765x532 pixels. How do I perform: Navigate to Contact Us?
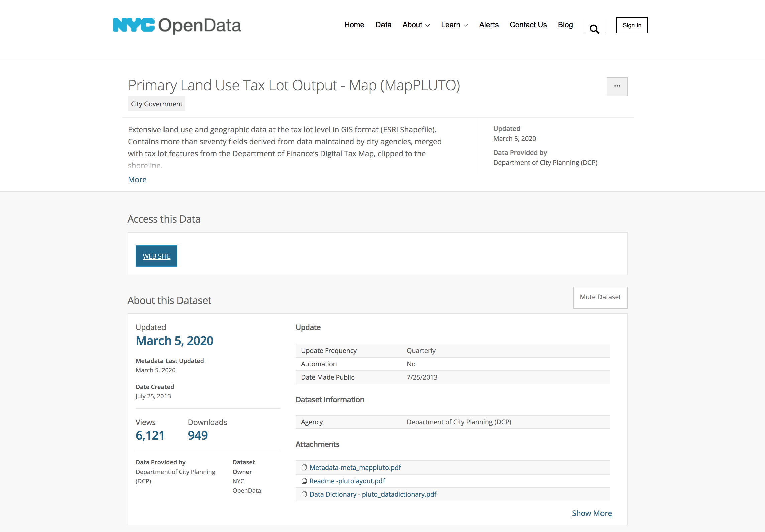[x=528, y=25]
